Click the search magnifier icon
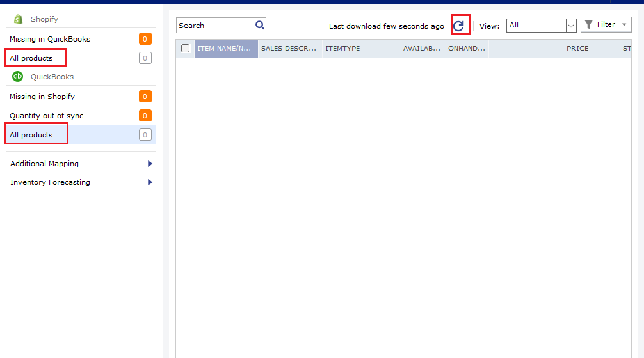Image resolution: width=644 pixels, height=358 pixels. coord(259,25)
